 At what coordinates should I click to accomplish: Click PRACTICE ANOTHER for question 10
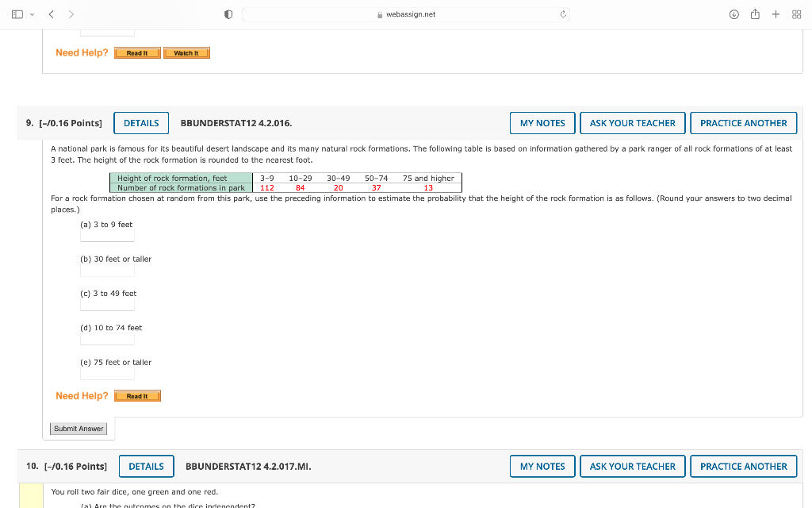tap(743, 466)
